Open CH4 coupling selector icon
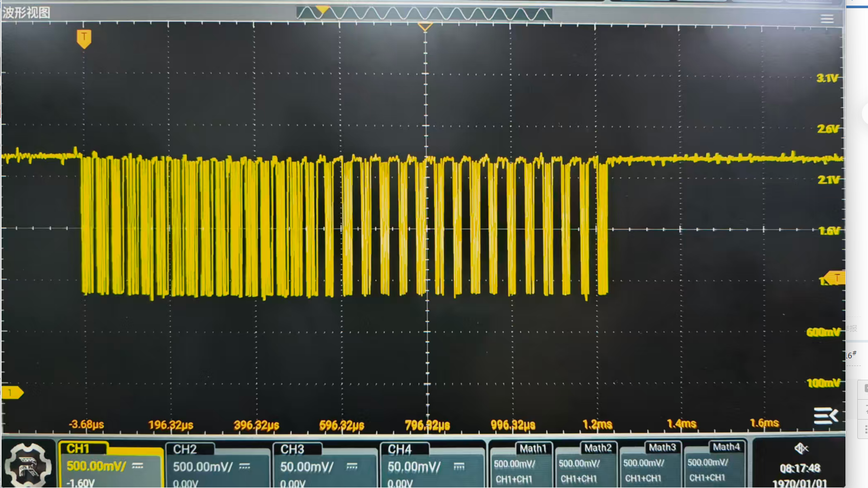Screen dimensions: 868x488 click(459, 467)
